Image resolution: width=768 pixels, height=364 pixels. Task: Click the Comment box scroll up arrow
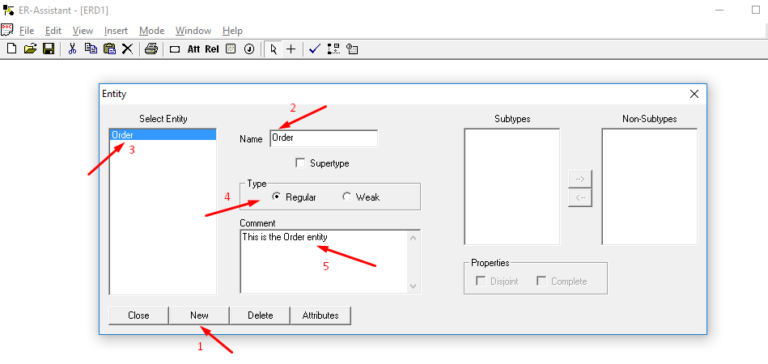pyautogui.click(x=413, y=239)
